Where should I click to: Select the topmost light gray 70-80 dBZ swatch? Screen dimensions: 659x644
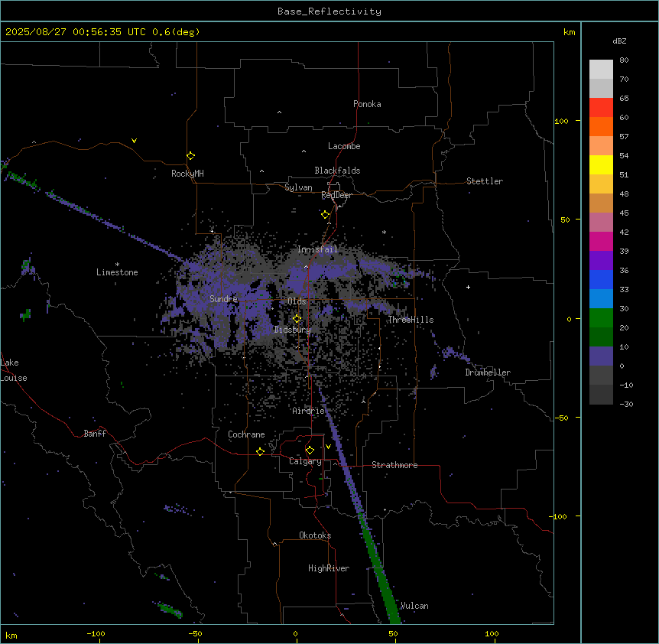[x=601, y=70]
